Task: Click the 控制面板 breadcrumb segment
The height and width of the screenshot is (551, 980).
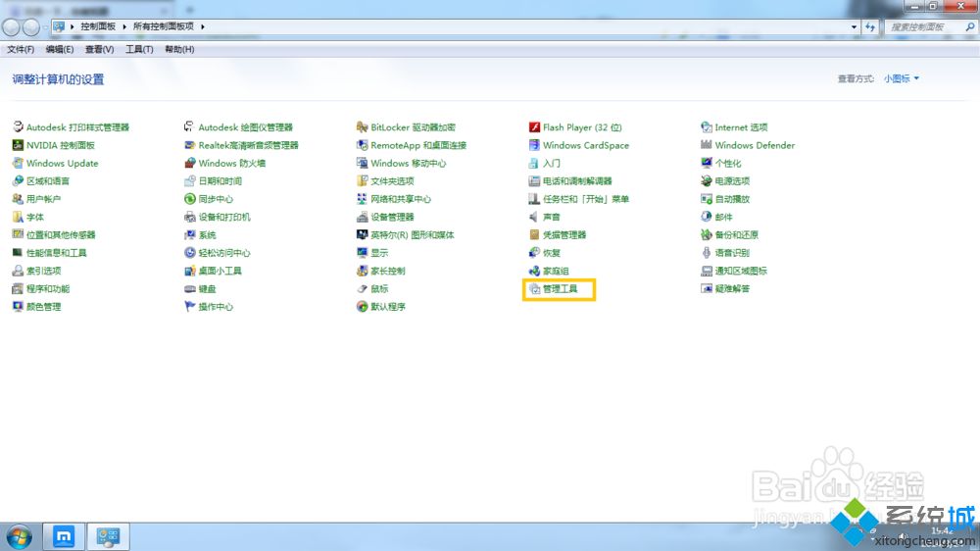Action: [98, 26]
